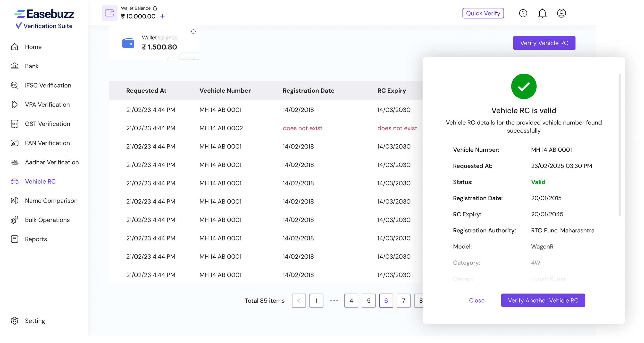The width and height of the screenshot is (644, 343).
Task: Select current page 6
Action: 386,300
